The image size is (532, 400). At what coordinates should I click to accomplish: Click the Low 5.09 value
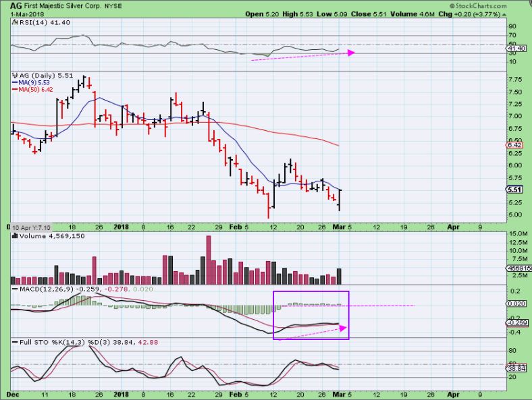332,14
